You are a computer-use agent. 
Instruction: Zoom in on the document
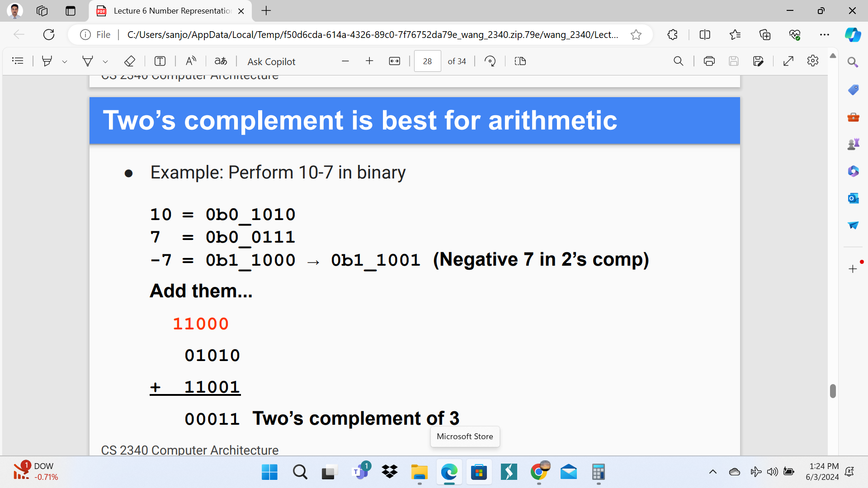click(369, 61)
